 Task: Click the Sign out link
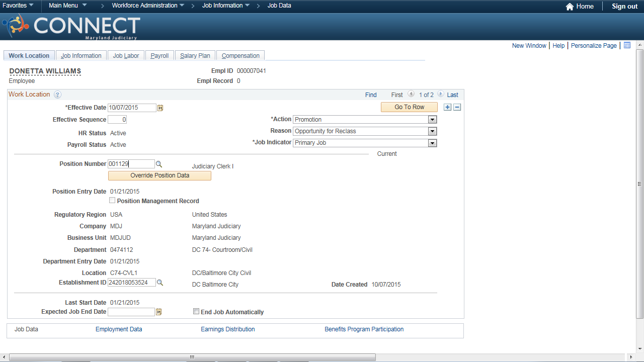click(x=624, y=7)
